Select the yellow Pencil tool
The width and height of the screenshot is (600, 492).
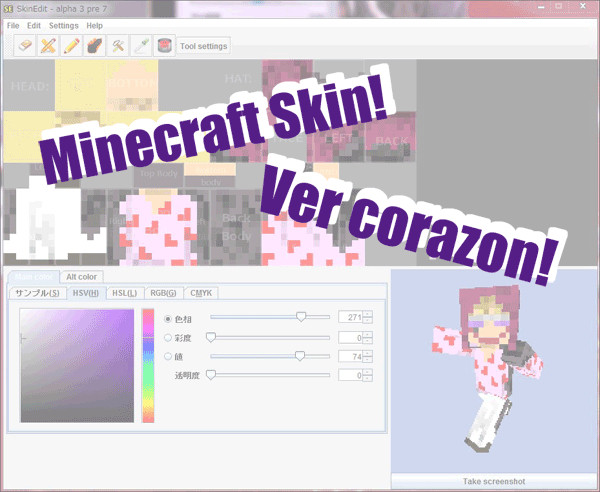click(72, 46)
